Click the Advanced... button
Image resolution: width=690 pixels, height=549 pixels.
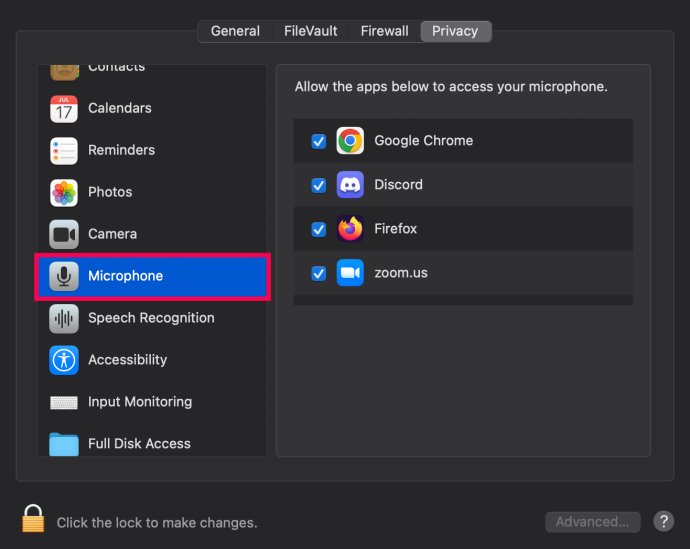point(592,522)
